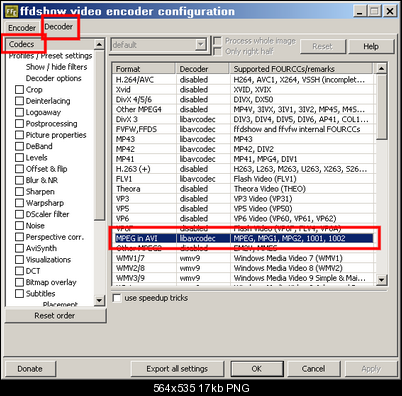Tick the Perspective corr. checkbox
The width and height of the screenshot is (402, 396).
click(20, 237)
